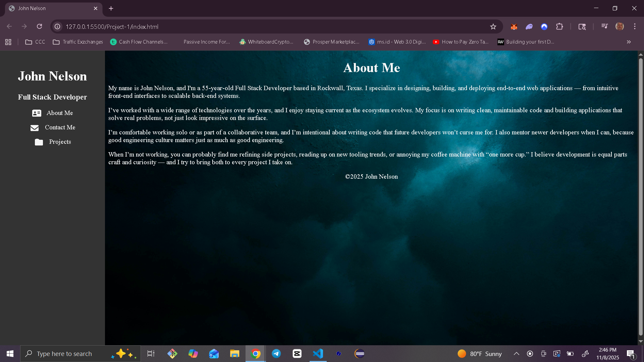Open the Extensions puzzle piece menu
Viewport: 644px width, 362px height.
pos(559,27)
